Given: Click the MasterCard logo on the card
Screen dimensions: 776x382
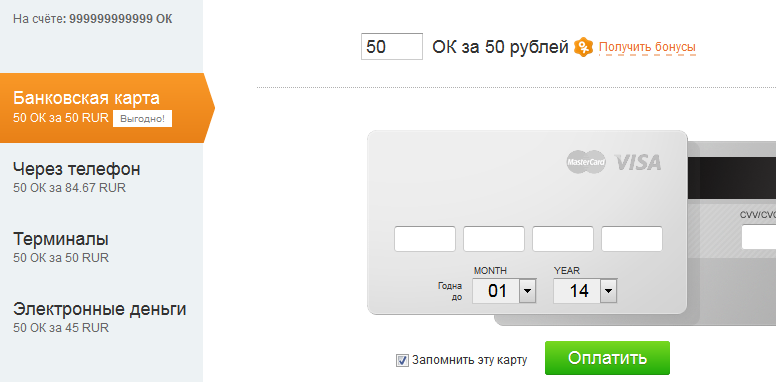Looking at the screenshot, I should click(586, 162).
